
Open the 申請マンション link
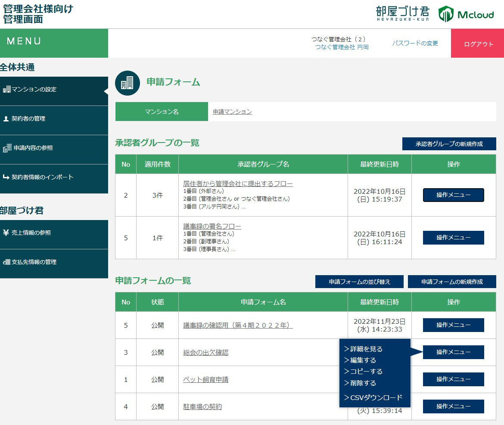(232, 112)
